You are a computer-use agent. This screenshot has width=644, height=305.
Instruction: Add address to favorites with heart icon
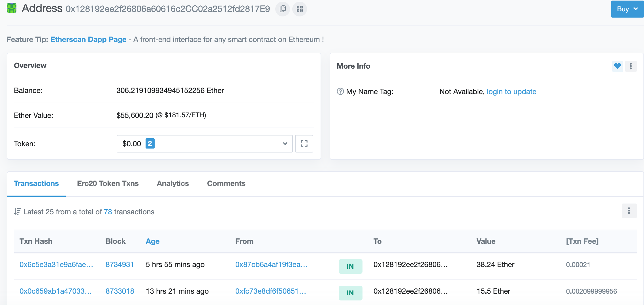pyautogui.click(x=617, y=66)
